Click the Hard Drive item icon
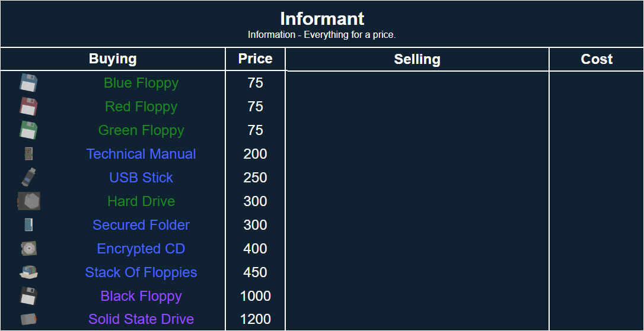 [28, 201]
